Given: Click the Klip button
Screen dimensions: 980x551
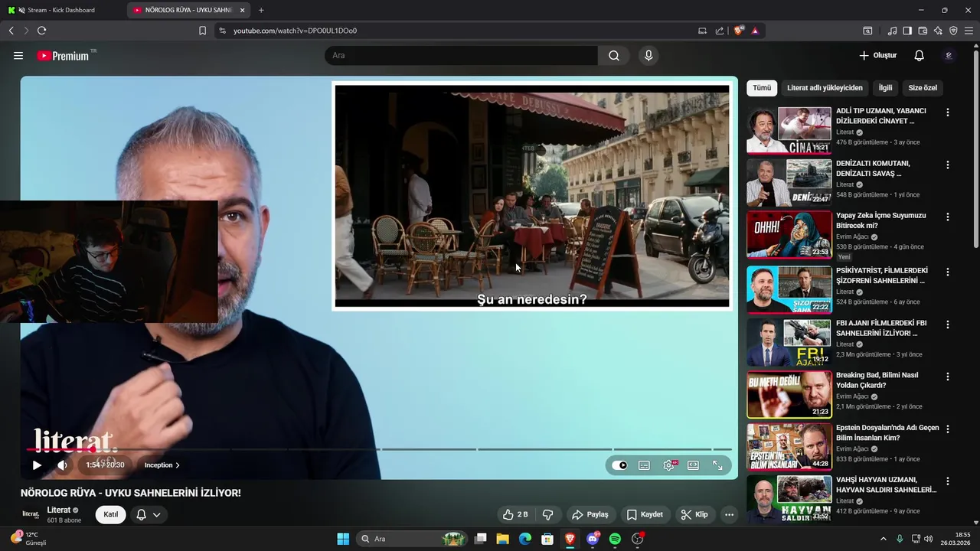Looking at the screenshot, I should [x=694, y=514].
